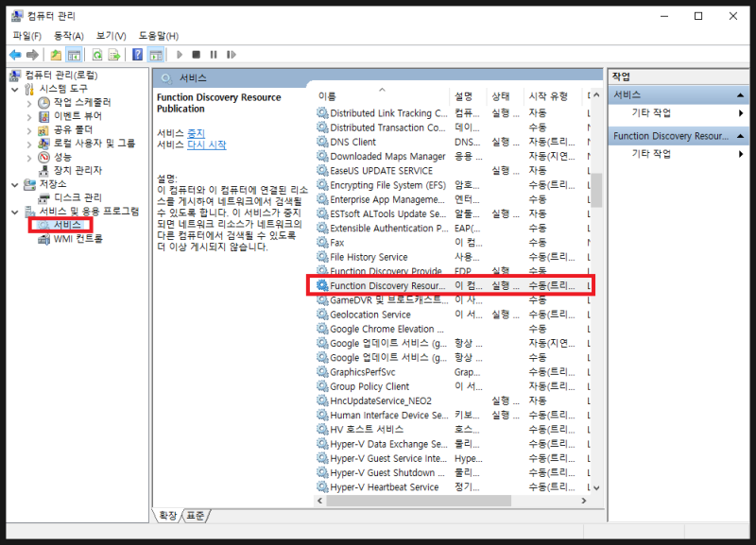The image size is (756, 545).
Task: Expand the 성능 node arrow
Action: pos(29,158)
